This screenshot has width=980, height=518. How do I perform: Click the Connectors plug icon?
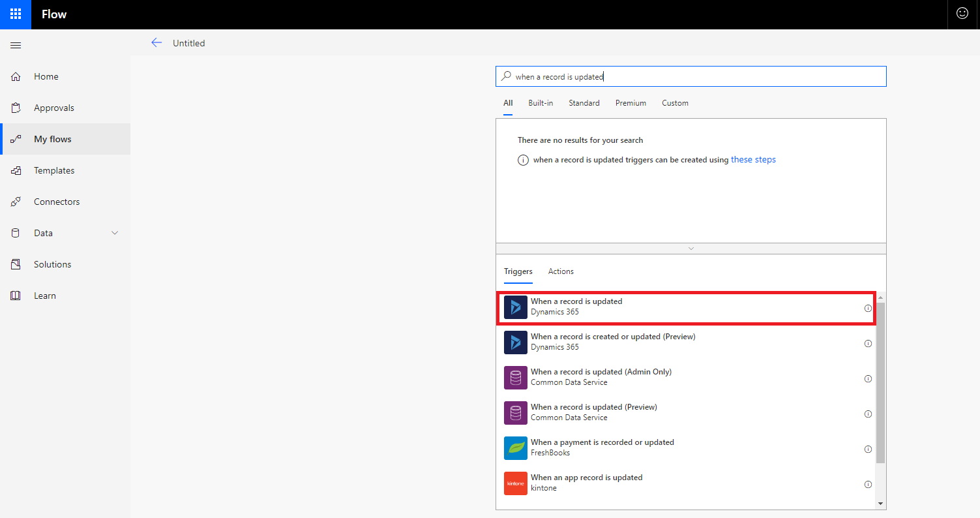(x=16, y=202)
